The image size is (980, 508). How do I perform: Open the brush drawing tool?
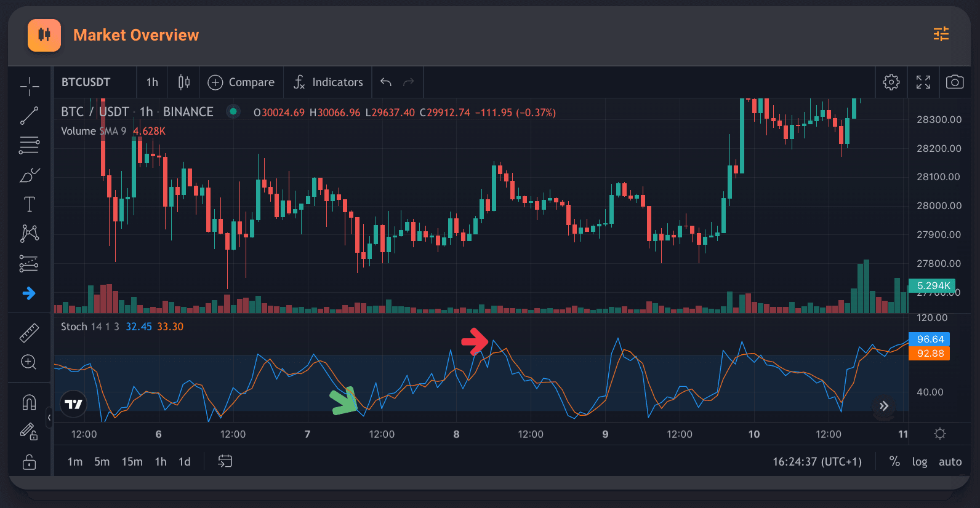pos(29,175)
